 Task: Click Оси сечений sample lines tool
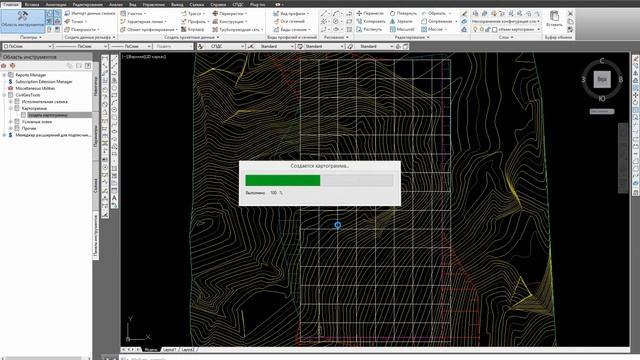point(289,21)
